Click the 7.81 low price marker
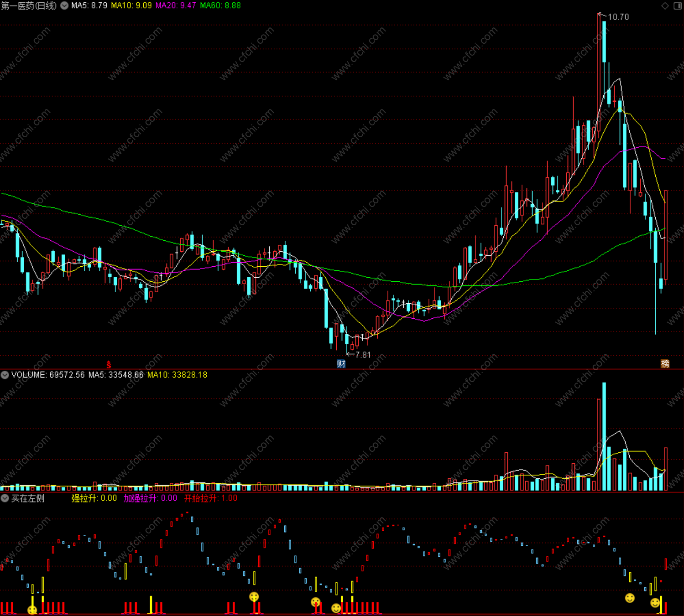Image resolution: width=684 pixels, height=616 pixels. [363, 355]
